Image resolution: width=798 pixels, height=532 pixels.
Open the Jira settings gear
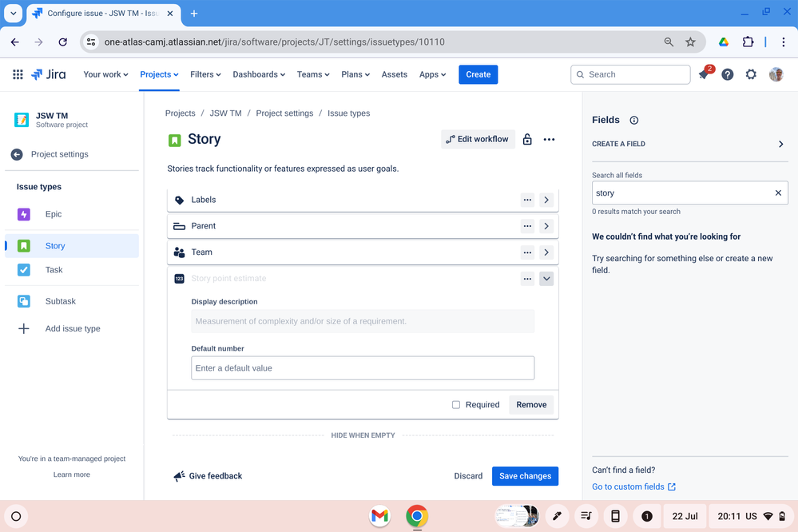tap(751, 74)
